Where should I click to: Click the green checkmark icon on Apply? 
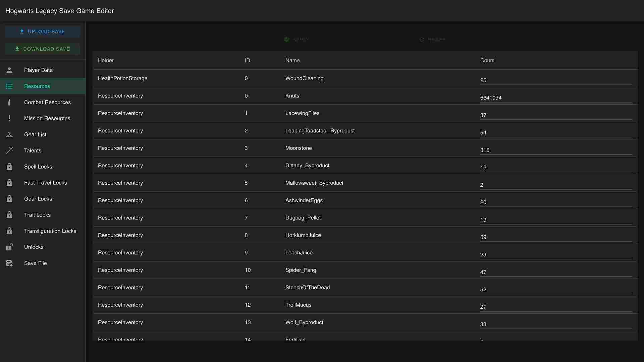[x=287, y=40]
